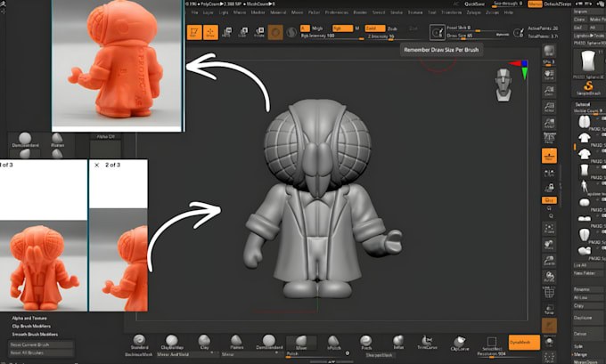Open the Material menu
Viewport: 606px width, 364px height.
click(x=278, y=12)
